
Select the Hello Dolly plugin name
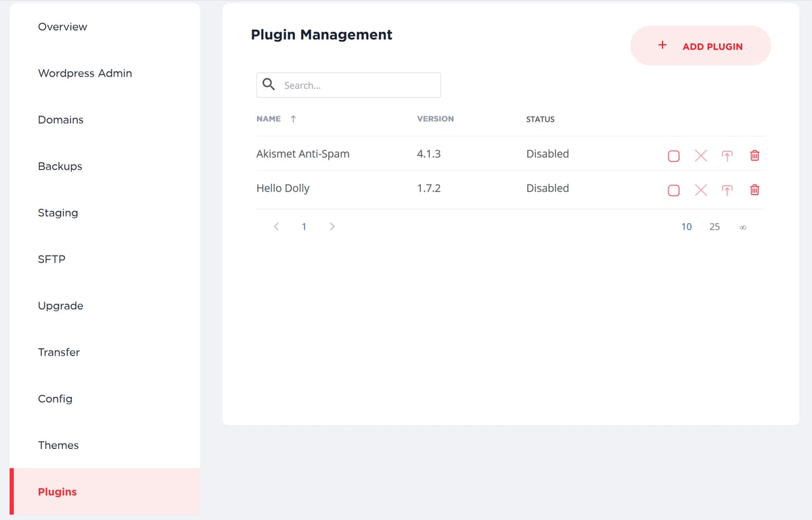[283, 188]
